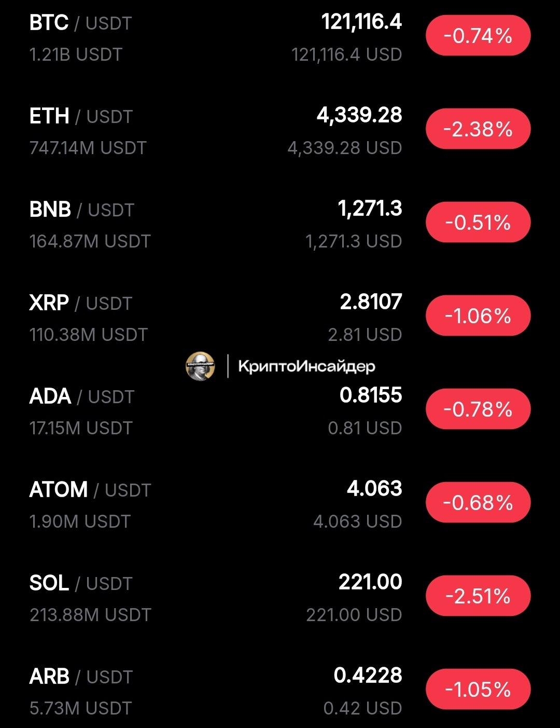Tap the XRP -1.06% change badge
The height and width of the screenshot is (728, 560).
[478, 316]
